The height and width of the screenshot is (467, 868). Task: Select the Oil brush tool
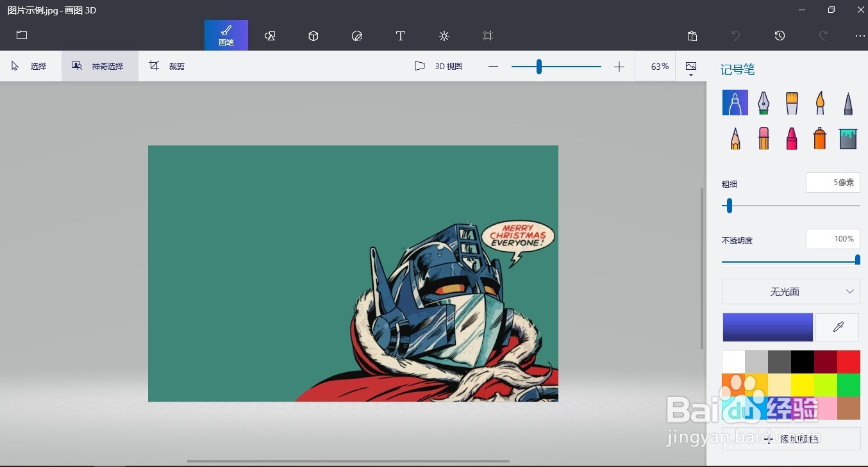792,102
